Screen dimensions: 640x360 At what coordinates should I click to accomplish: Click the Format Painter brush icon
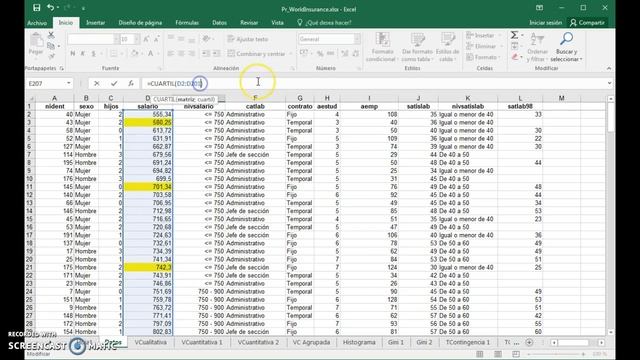click(x=51, y=56)
